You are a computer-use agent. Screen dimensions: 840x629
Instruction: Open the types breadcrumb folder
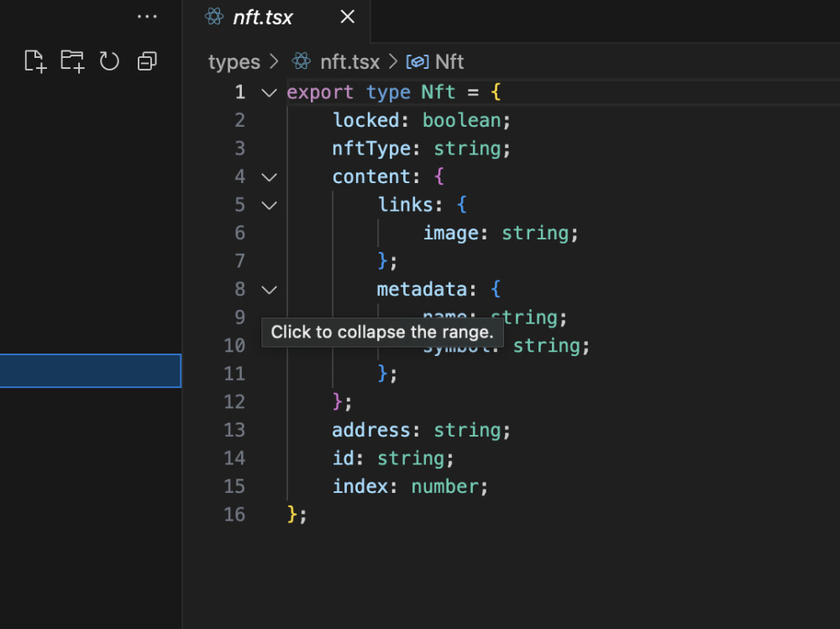coord(234,61)
